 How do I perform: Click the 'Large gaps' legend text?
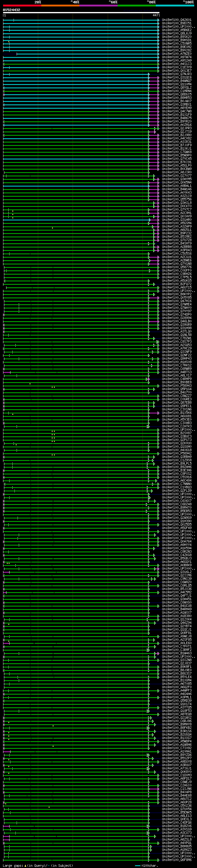pos(14,866)
